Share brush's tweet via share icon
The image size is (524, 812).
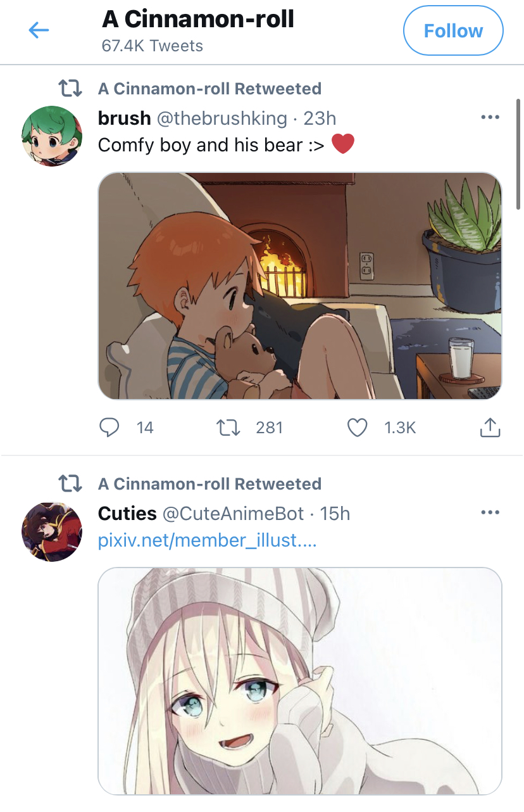pyautogui.click(x=490, y=428)
